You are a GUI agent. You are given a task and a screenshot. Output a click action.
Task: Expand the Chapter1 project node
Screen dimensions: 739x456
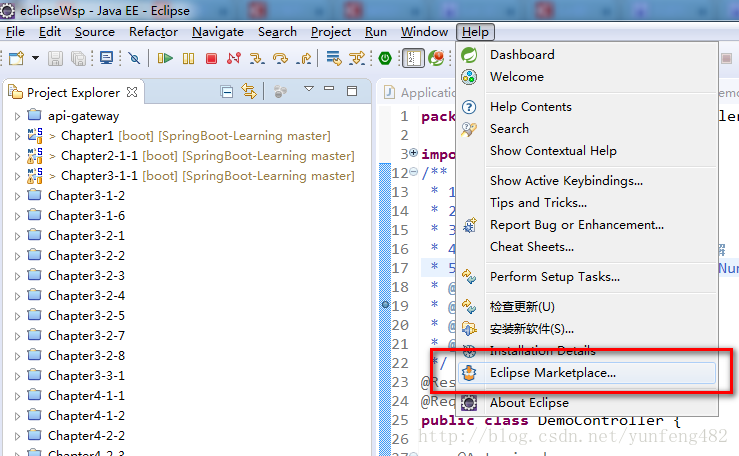(17, 136)
